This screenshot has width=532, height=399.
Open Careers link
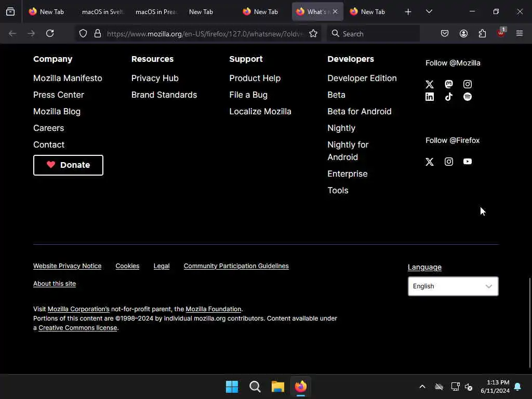(48, 128)
